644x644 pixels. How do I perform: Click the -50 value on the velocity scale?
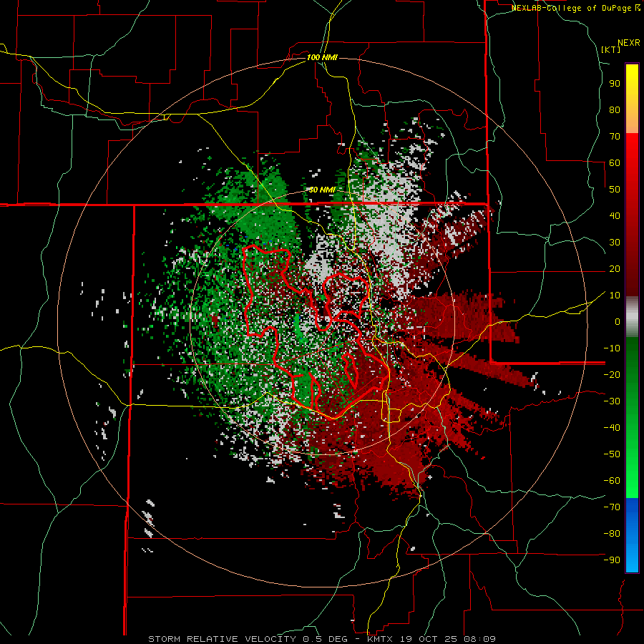tap(612, 454)
